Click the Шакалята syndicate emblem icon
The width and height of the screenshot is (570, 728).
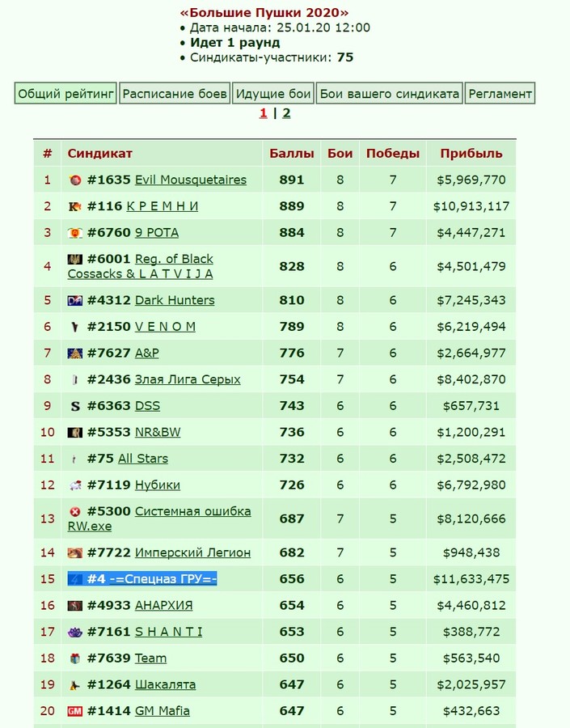[x=74, y=685]
